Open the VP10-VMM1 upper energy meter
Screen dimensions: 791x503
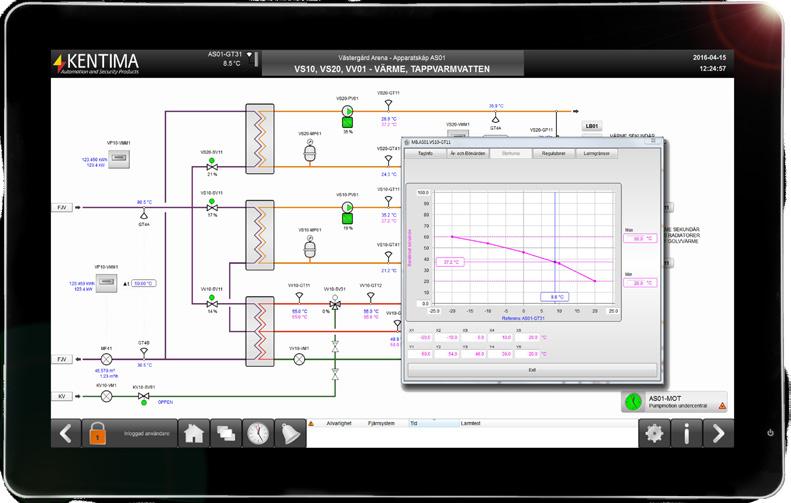pyautogui.click(x=119, y=159)
